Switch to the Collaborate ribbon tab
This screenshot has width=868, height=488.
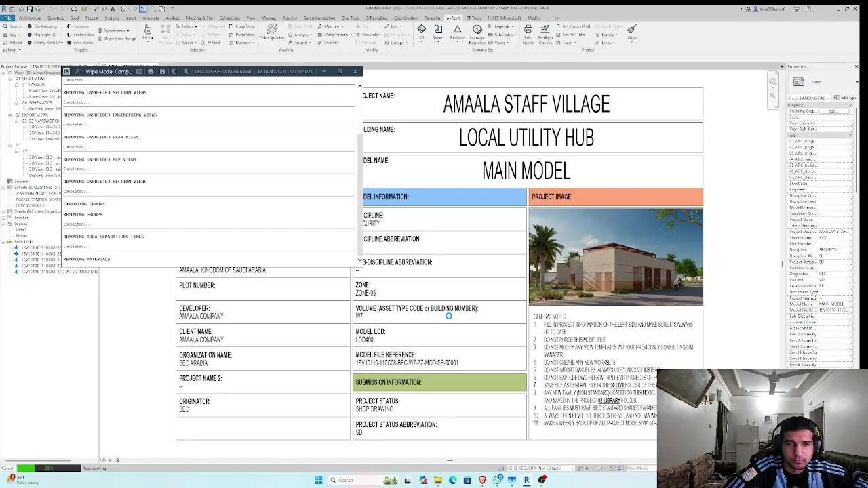(230, 18)
